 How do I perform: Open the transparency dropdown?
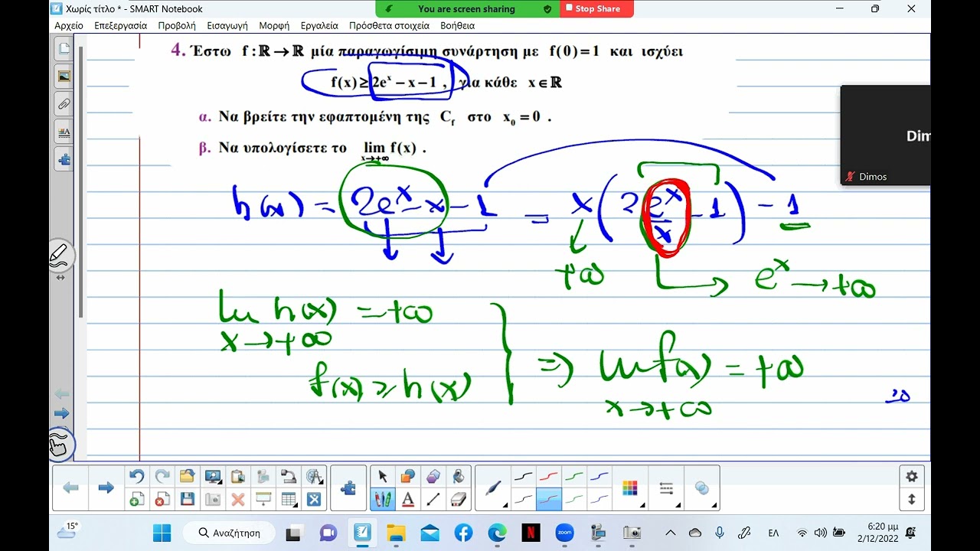coord(702,487)
